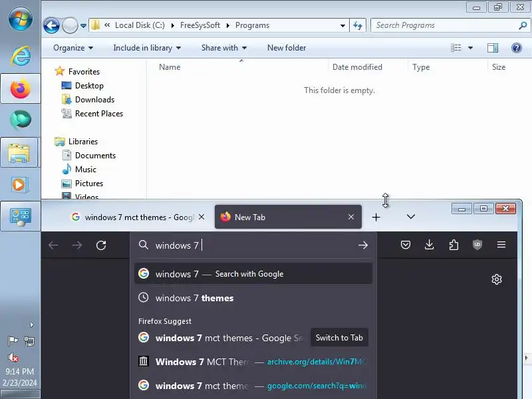Open the Organize menu
The image size is (532, 399).
(73, 48)
